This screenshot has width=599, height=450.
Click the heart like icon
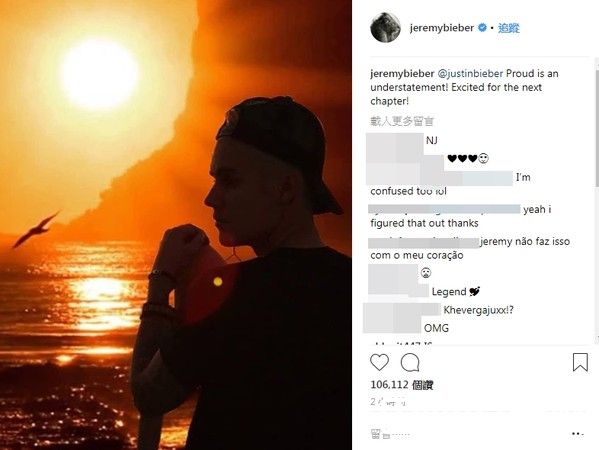point(379,362)
